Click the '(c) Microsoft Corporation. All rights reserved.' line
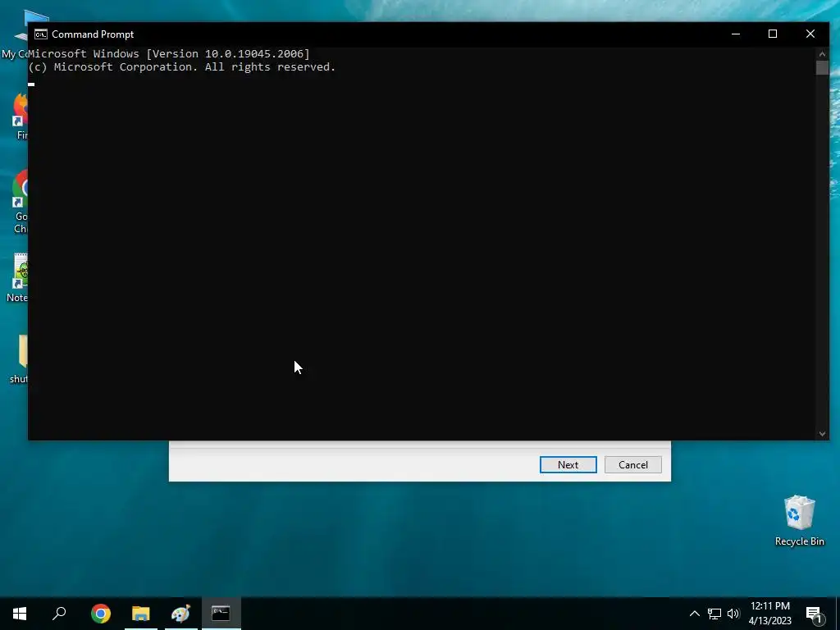 click(181, 67)
